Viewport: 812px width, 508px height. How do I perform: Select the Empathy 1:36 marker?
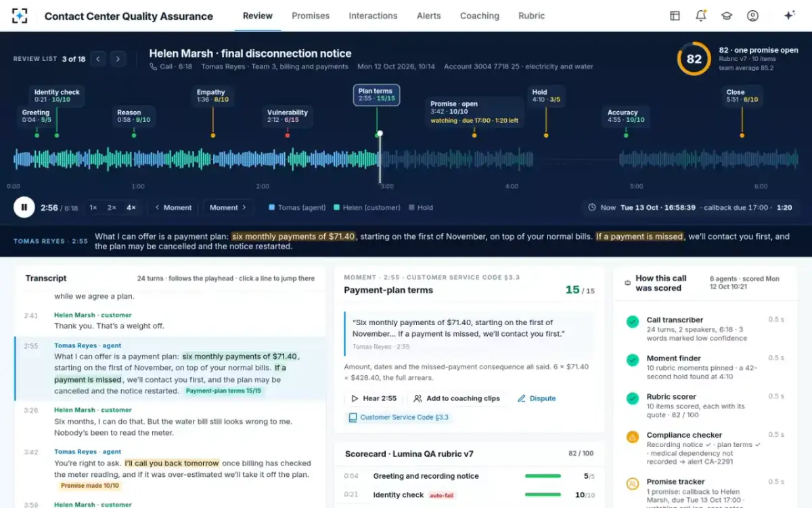[212, 96]
